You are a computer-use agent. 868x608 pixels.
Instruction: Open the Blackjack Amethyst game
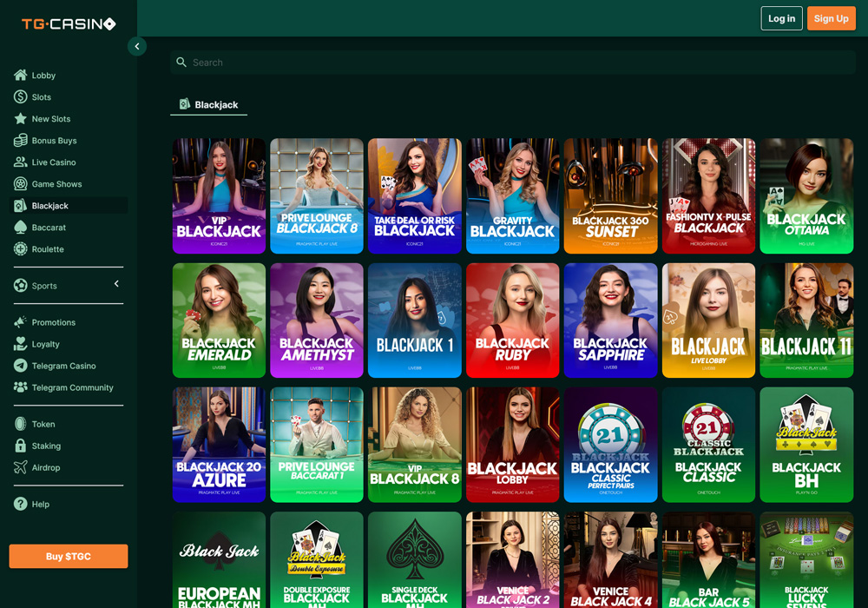point(317,320)
